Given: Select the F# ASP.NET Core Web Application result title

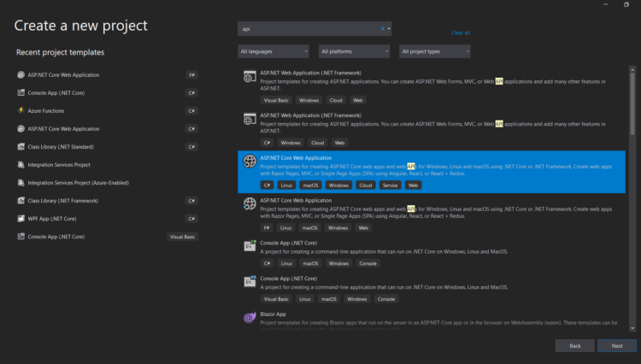Looking at the screenshot, I should [x=296, y=200].
